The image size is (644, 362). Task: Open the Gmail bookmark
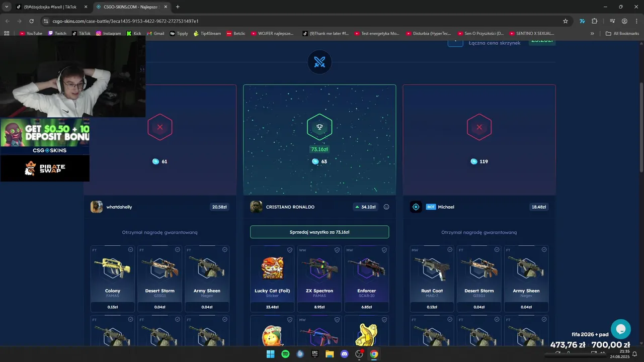155,34
